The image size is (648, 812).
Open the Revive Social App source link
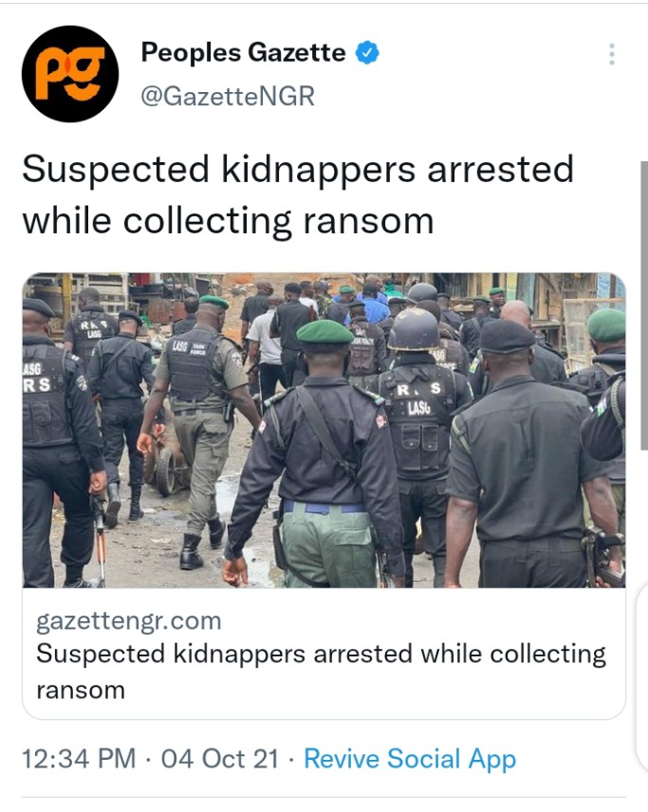[x=410, y=759]
